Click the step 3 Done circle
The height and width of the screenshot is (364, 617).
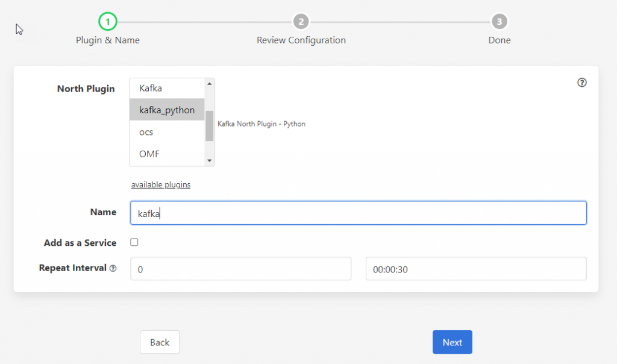(500, 22)
